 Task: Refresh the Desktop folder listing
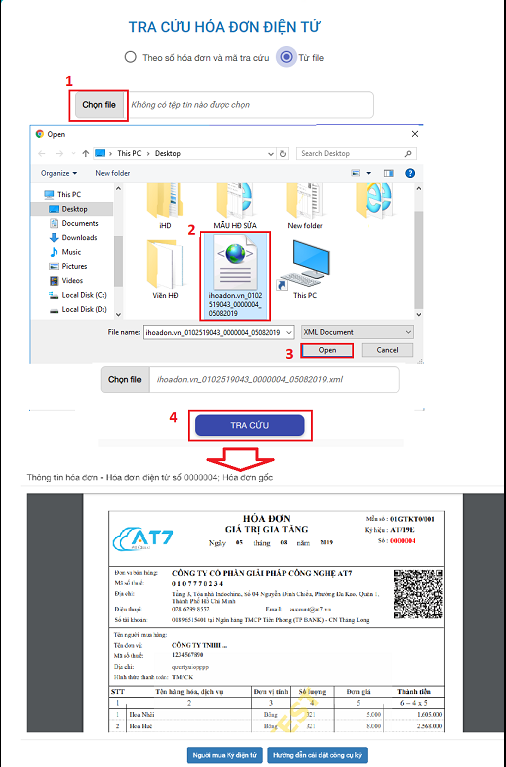point(283,154)
